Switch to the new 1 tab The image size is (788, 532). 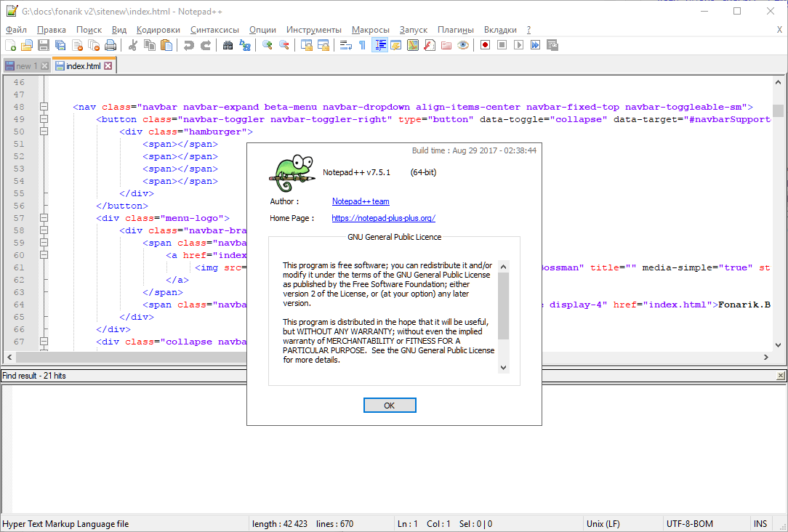click(23, 66)
